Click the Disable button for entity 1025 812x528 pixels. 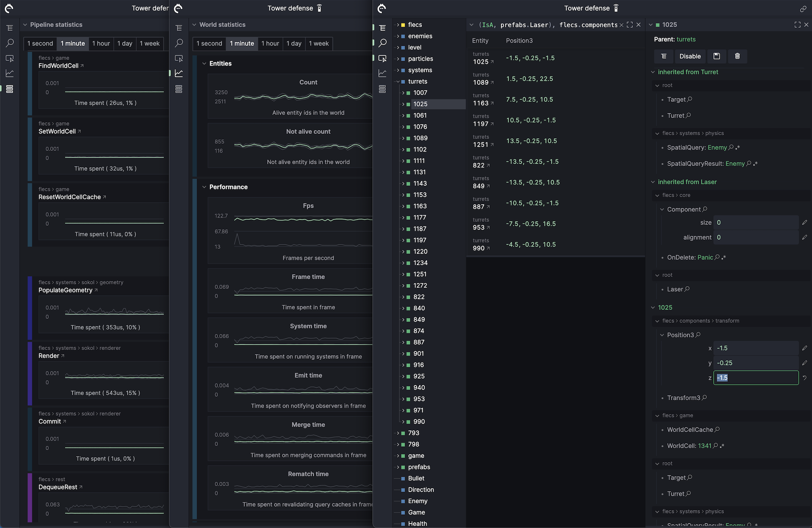(690, 56)
